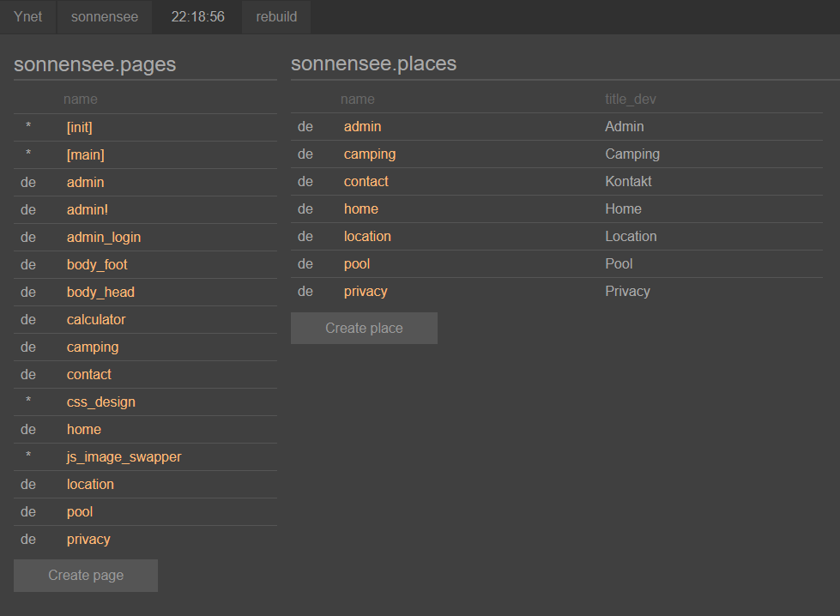Open the privacy place entry
The image size is (840, 616).
(366, 291)
